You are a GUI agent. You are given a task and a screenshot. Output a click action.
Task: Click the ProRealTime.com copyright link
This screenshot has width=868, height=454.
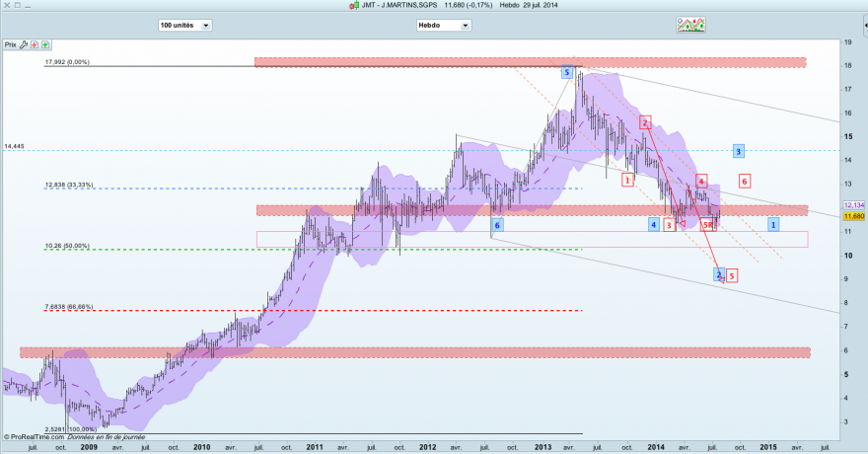coord(34,437)
